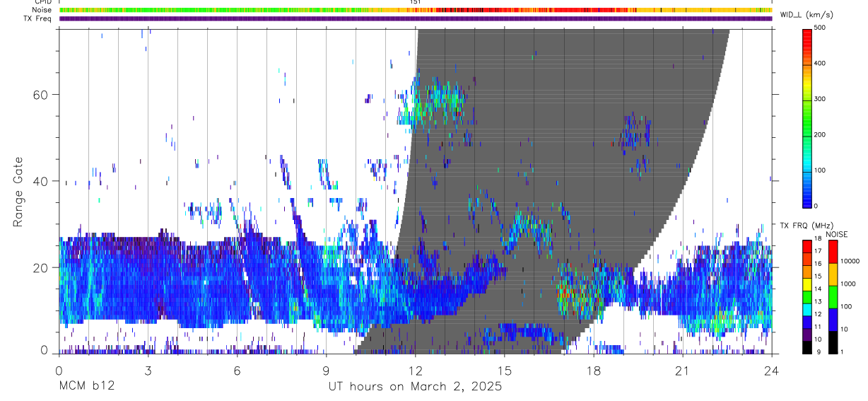Image resolution: width=868 pixels, height=401 pixels.
Task: Click the 18 hour tick label
Action: pyautogui.click(x=593, y=371)
